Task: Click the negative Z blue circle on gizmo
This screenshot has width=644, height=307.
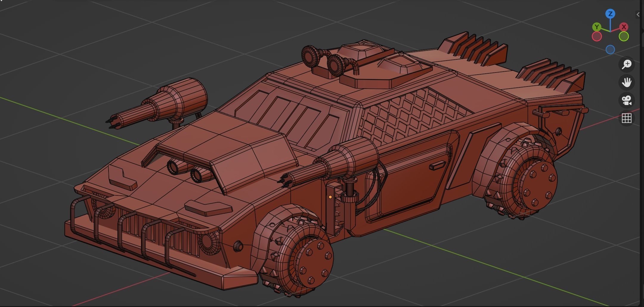Action: [x=610, y=50]
